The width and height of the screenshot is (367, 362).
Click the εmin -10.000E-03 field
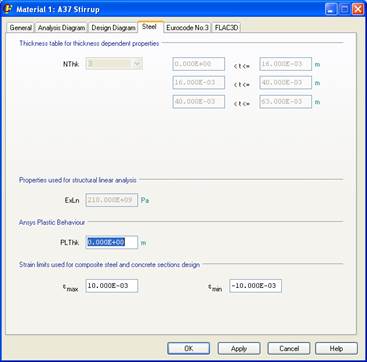coord(255,286)
